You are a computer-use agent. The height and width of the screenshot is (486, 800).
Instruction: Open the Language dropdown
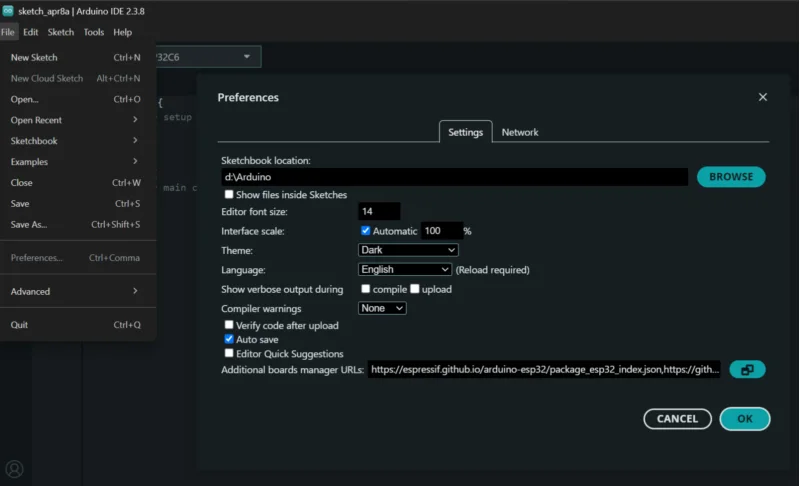pyautogui.click(x=405, y=269)
